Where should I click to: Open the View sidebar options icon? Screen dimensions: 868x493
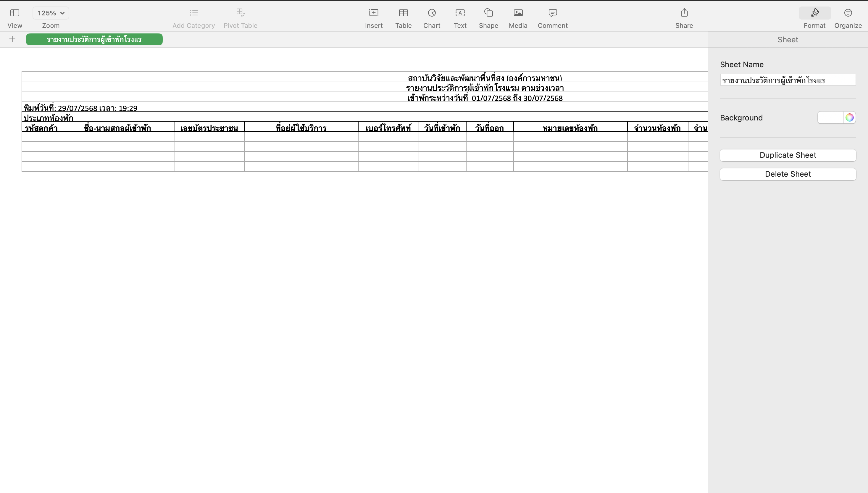tap(14, 13)
